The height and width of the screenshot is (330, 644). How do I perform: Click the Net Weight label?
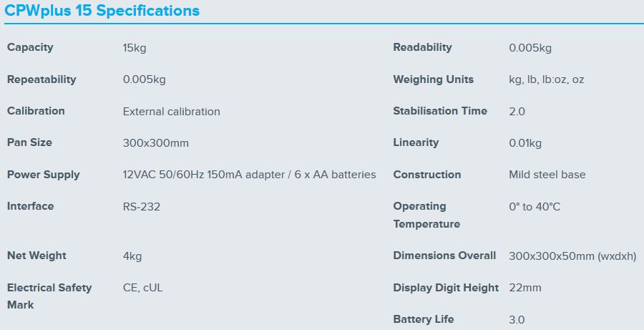click(x=36, y=256)
